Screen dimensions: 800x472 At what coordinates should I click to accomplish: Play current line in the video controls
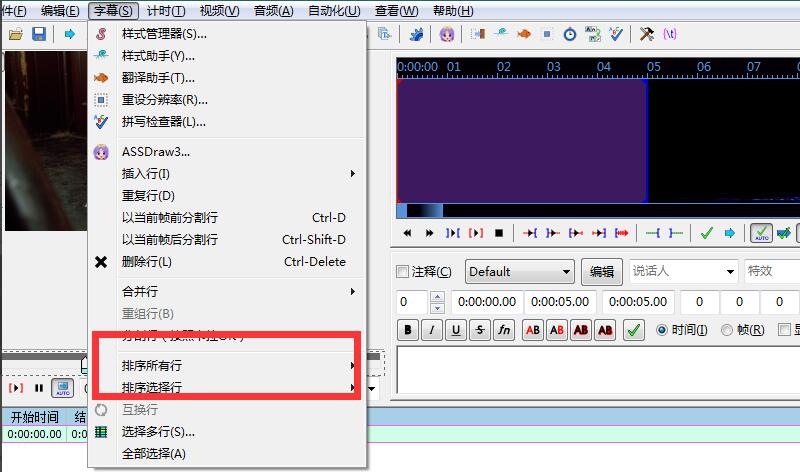[x=16, y=388]
